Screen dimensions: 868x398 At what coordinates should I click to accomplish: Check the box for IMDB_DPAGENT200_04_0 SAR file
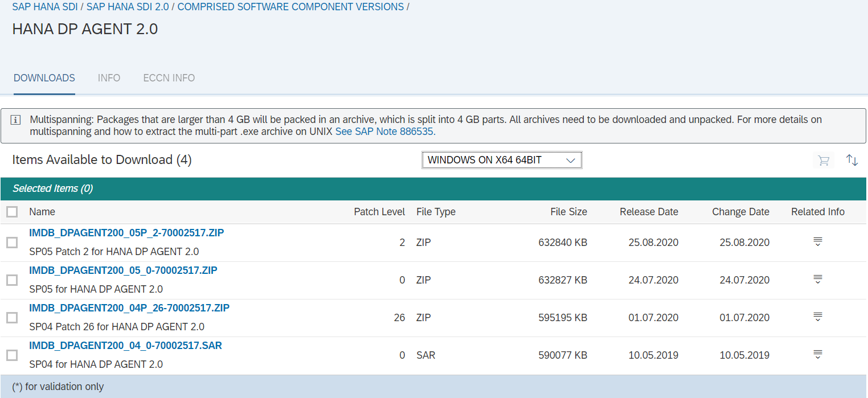click(x=12, y=355)
